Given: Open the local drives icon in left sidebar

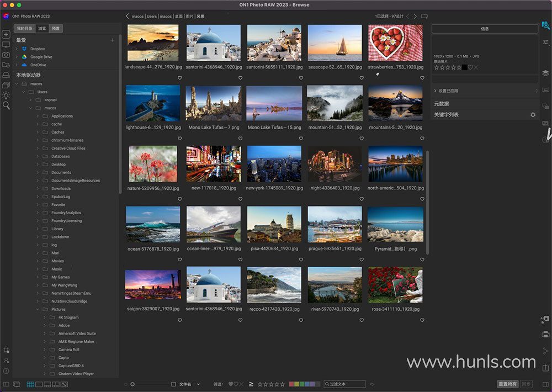Looking at the screenshot, I should (6, 75).
